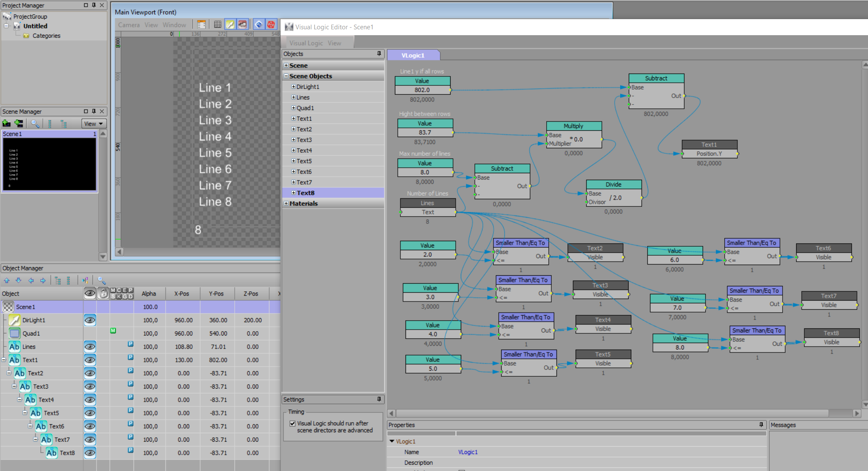Viewport: 868px width, 471px height.
Task: Open the Scene Manager View dropdown
Action: click(x=94, y=124)
